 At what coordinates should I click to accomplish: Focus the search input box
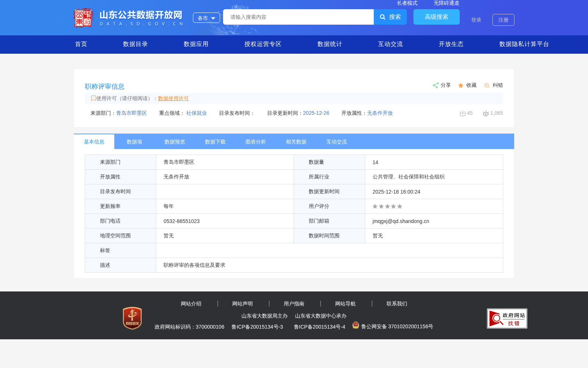pyautogui.click(x=298, y=17)
